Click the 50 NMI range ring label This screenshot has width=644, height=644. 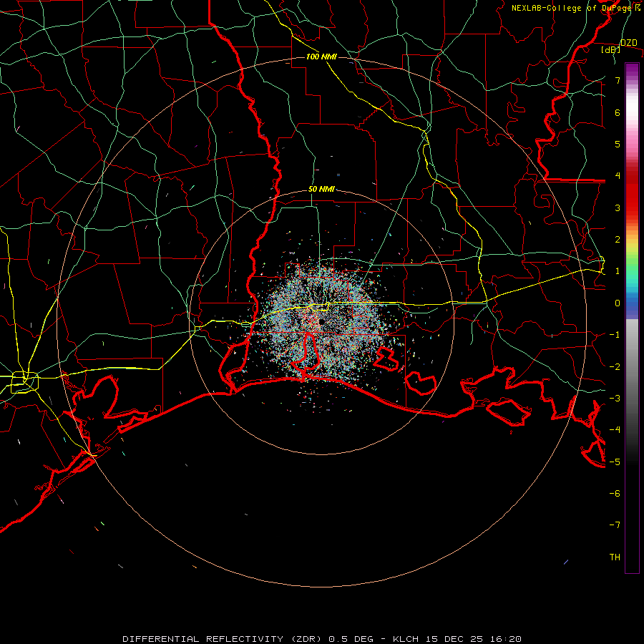tap(321, 189)
